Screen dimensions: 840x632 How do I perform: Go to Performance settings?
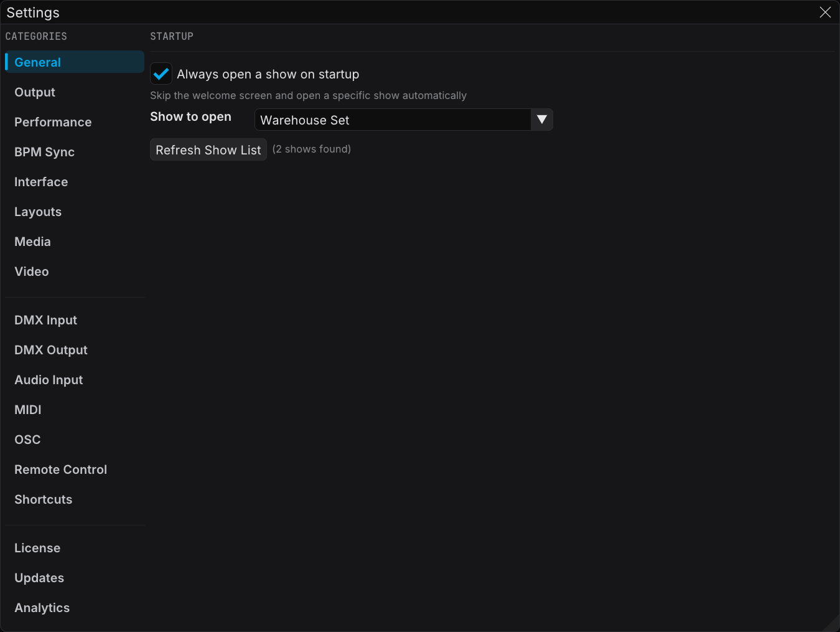[x=75, y=122]
